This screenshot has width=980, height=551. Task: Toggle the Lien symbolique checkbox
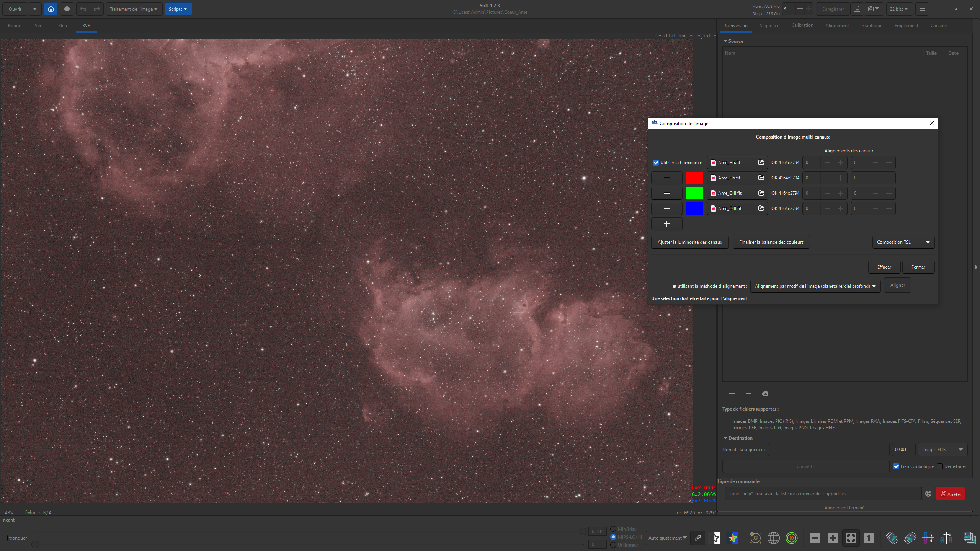(896, 466)
